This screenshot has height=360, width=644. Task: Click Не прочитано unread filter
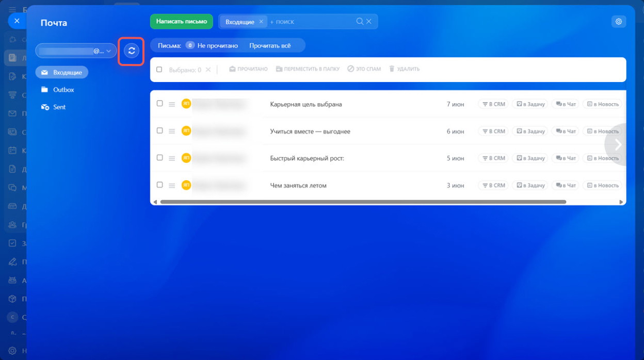coord(212,45)
